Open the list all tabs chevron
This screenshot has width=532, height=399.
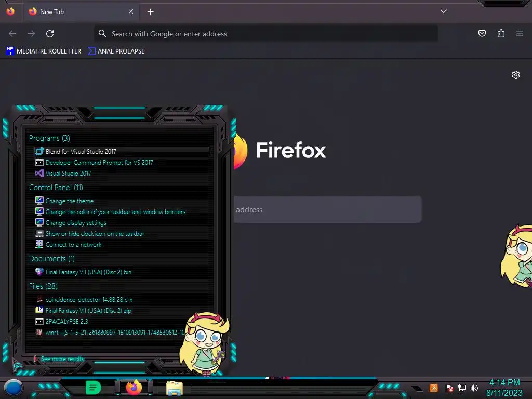(444, 11)
